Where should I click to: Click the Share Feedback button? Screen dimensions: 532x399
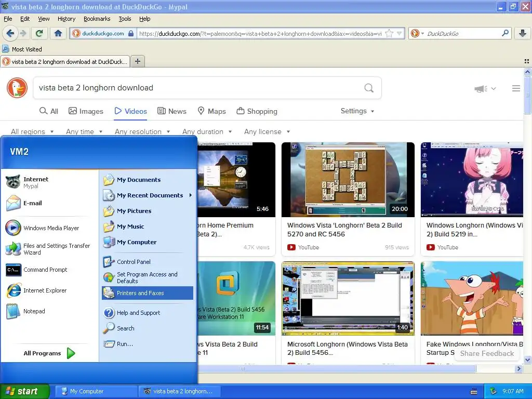(x=487, y=353)
